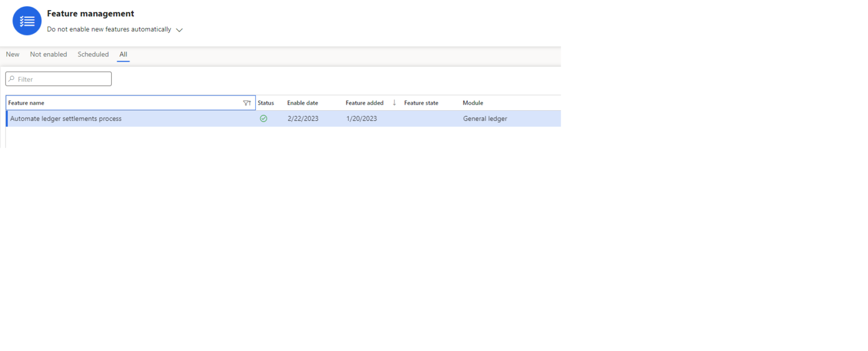The width and height of the screenshot is (868, 351).
Task: Switch to the Not enabled tab
Action: tap(49, 54)
